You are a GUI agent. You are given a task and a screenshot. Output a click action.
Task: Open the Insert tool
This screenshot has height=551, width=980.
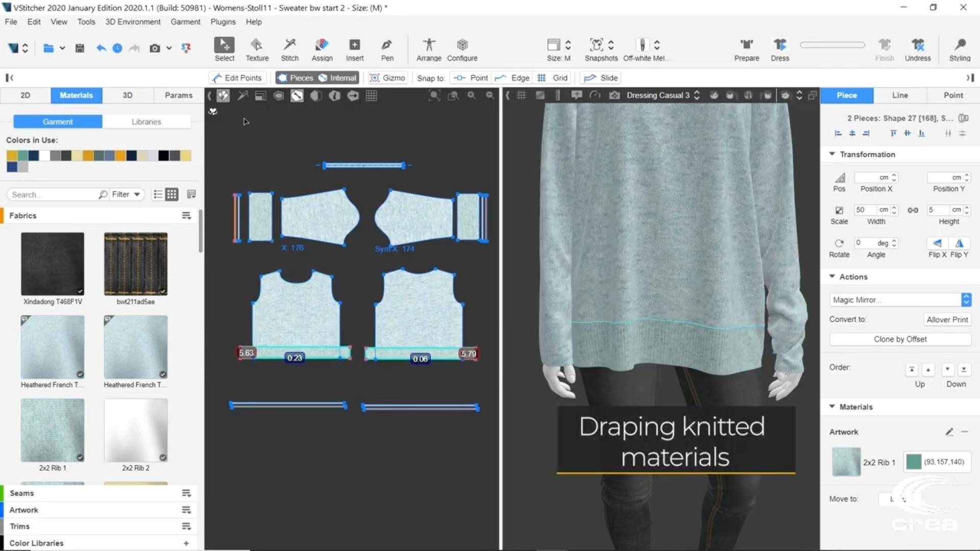point(355,49)
